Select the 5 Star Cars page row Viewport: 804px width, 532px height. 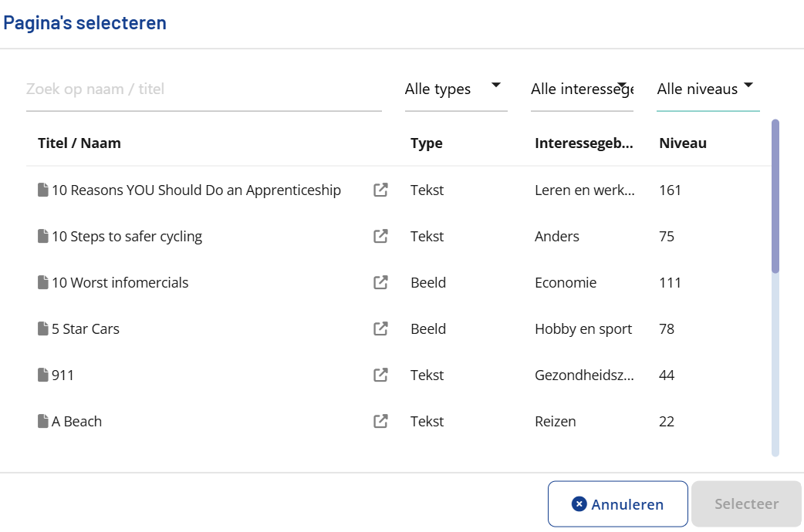86,329
